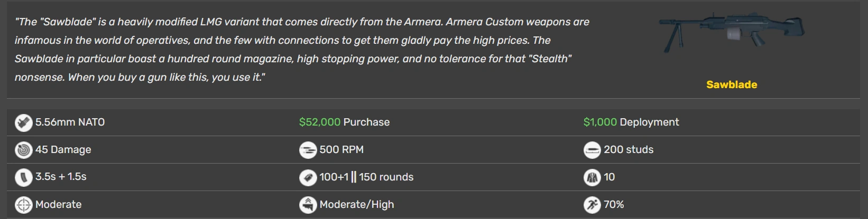Click the 3.5s + 1.5s reload text
Viewport: 868px width, 219px height.
(x=61, y=177)
